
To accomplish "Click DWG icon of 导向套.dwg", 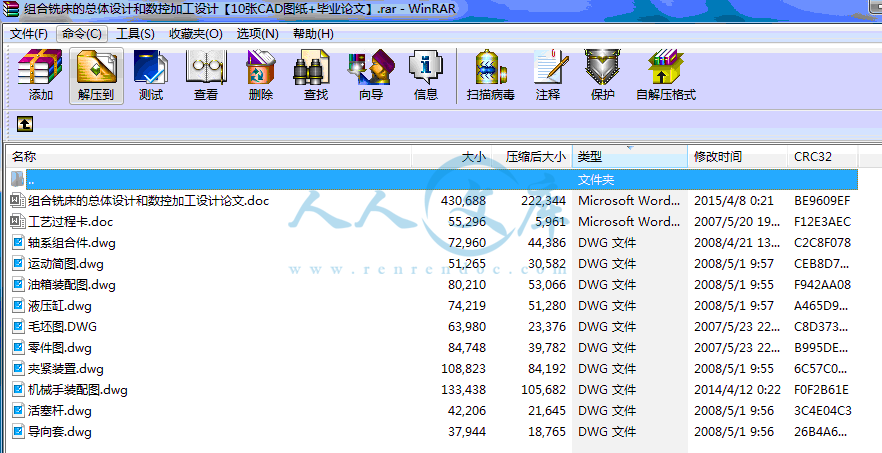I will pos(19,432).
